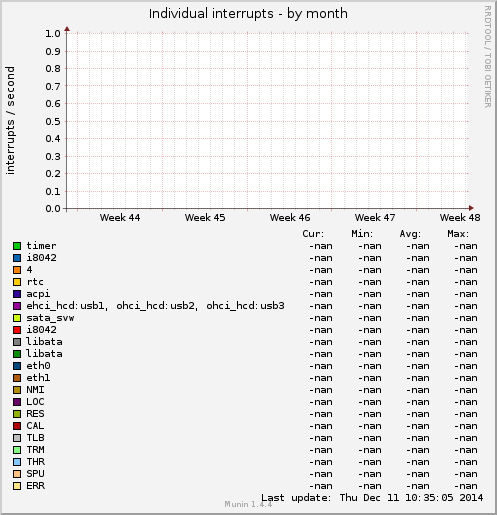Click the 'NMI' legend label
Viewport: 497px width, 515px height.
(35, 390)
